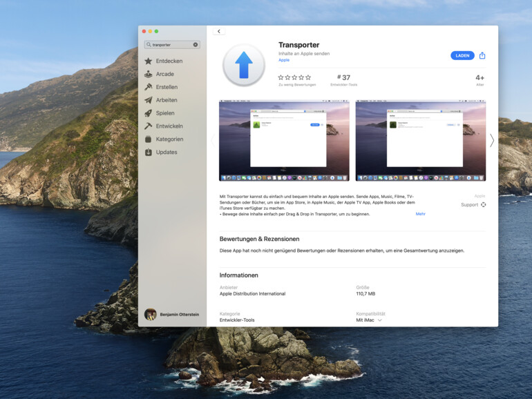Select the Erstellen brush icon
The width and height of the screenshot is (532, 399).
149,87
